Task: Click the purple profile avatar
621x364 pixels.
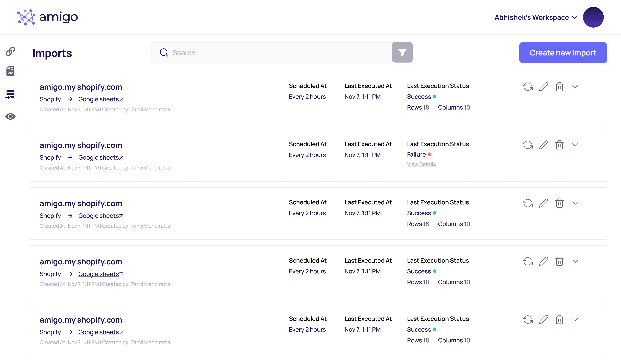Action: click(593, 17)
